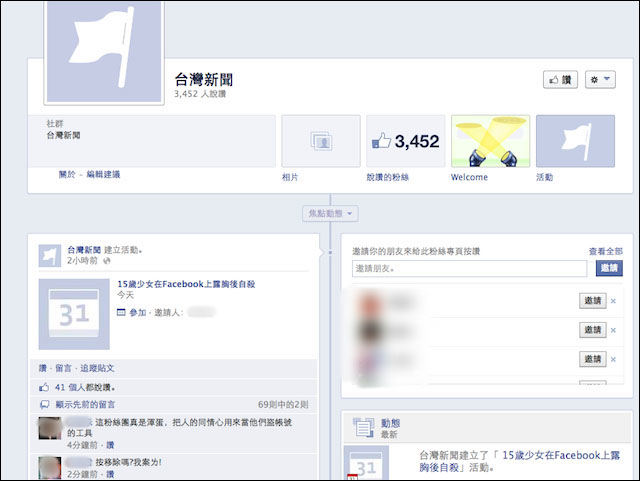Open the 3,452 likes tile

tap(406, 141)
